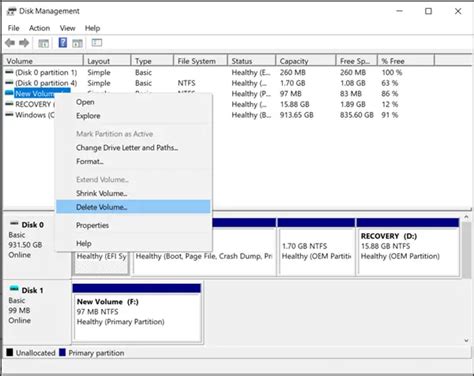The width and height of the screenshot is (474, 376).
Task: Sort by the File System column header
Action: tap(200, 61)
